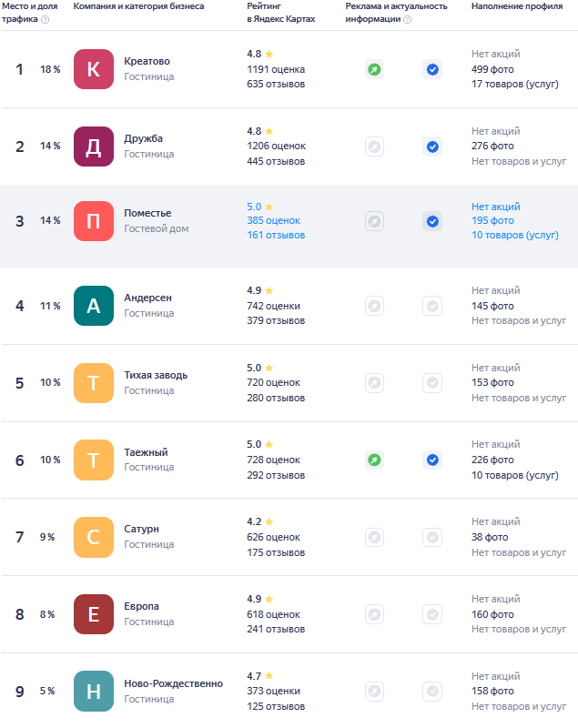
Task: Click the Андерсен teal letter A logo
Action: [x=94, y=306]
